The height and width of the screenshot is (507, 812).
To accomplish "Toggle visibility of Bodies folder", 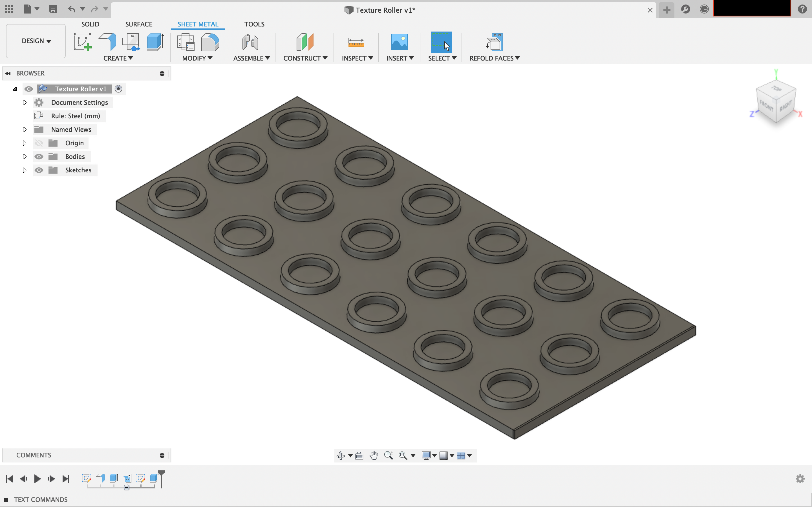I will (x=39, y=156).
